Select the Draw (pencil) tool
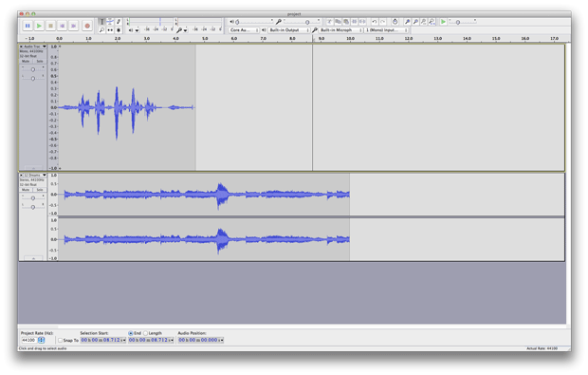This screenshot has width=588, height=375. point(119,22)
